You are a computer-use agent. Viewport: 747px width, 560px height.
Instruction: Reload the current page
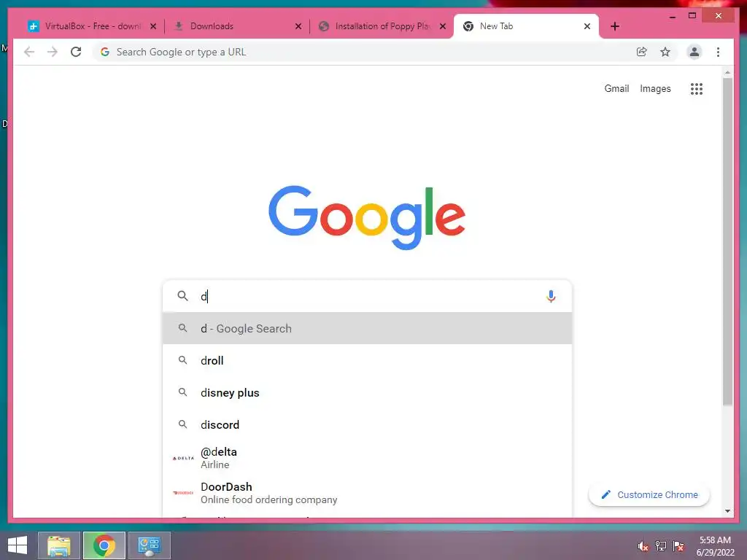point(76,52)
